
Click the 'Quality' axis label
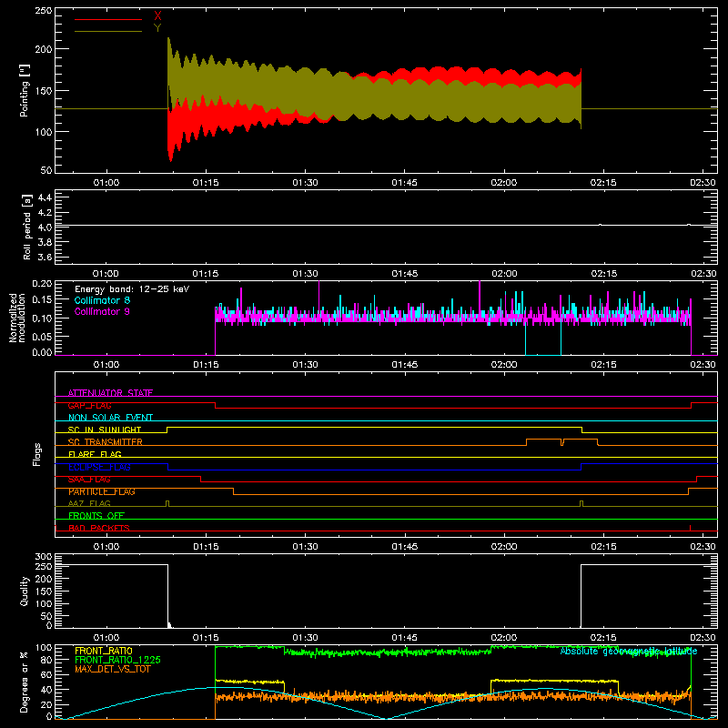(x=25, y=591)
